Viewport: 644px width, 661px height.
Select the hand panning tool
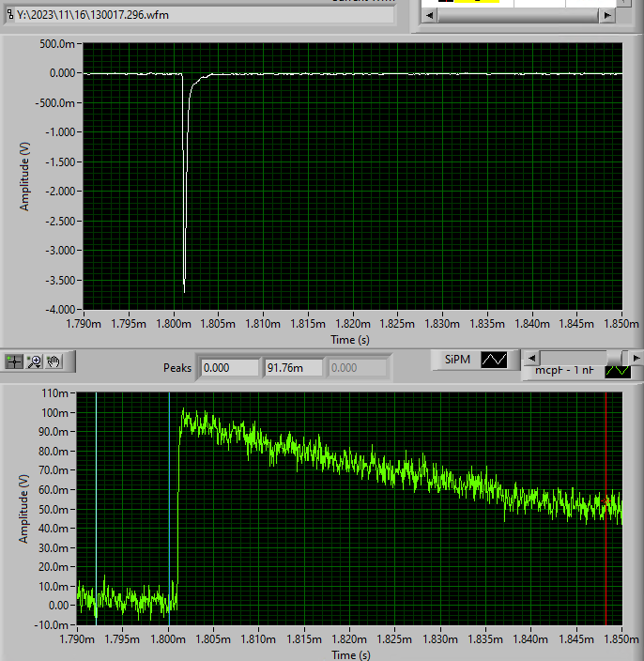[x=54, y=361]
